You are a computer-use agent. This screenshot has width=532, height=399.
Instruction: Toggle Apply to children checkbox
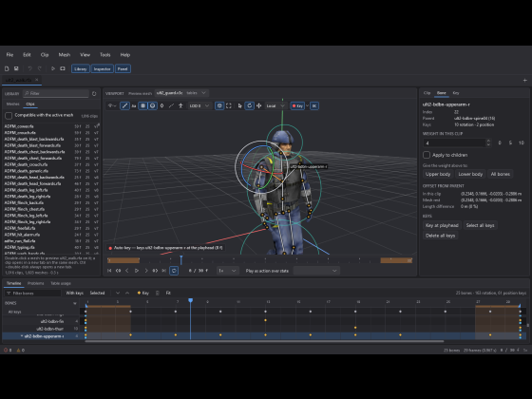pyautogui.click(x=427, y=155)
